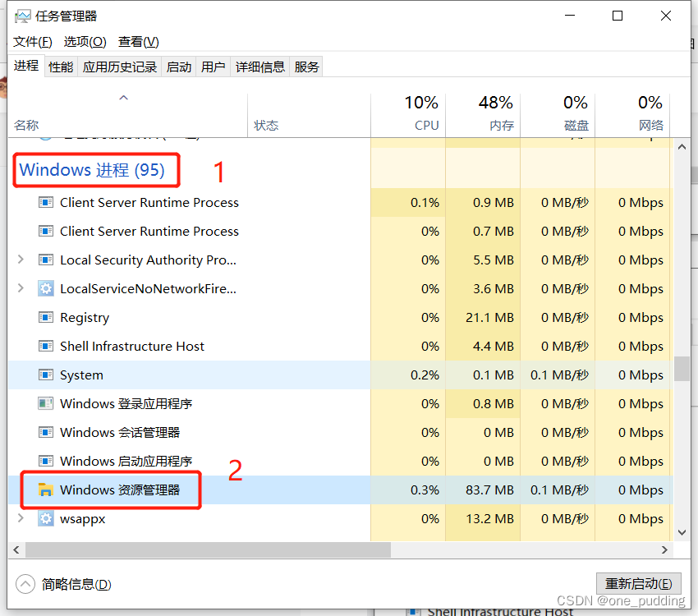Minimize the Task Manager window
698x616 pixels.
(x=570, y=16)
